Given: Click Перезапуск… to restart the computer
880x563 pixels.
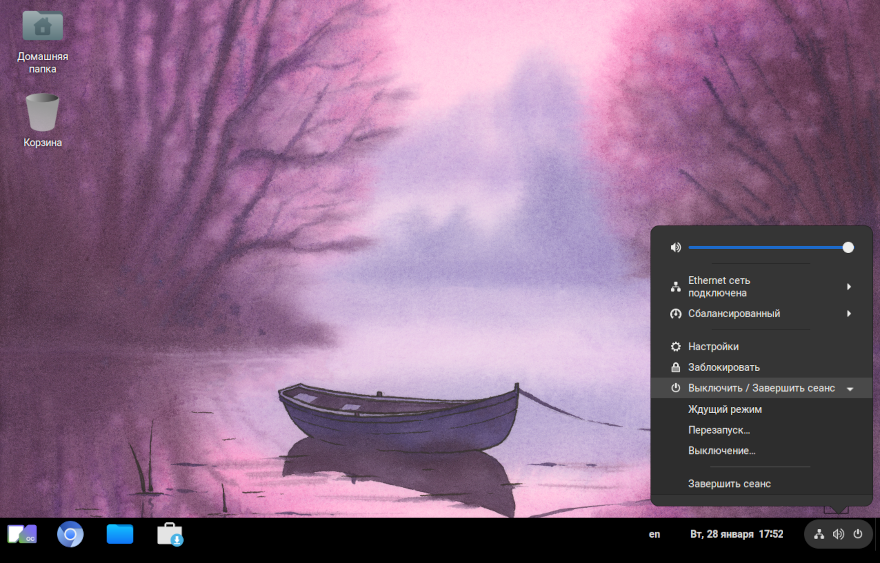Looking at the screenshot, I should [718, 430].
